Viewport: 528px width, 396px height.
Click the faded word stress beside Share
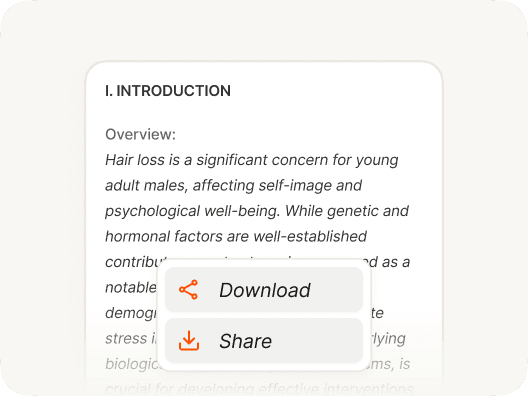tap(126, 338)
